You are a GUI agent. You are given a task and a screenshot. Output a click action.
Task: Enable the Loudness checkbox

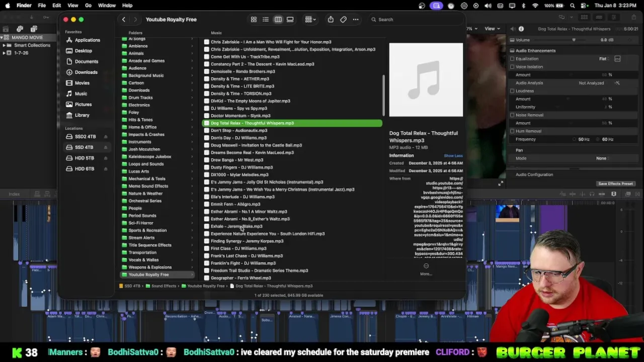coord(512,91)
